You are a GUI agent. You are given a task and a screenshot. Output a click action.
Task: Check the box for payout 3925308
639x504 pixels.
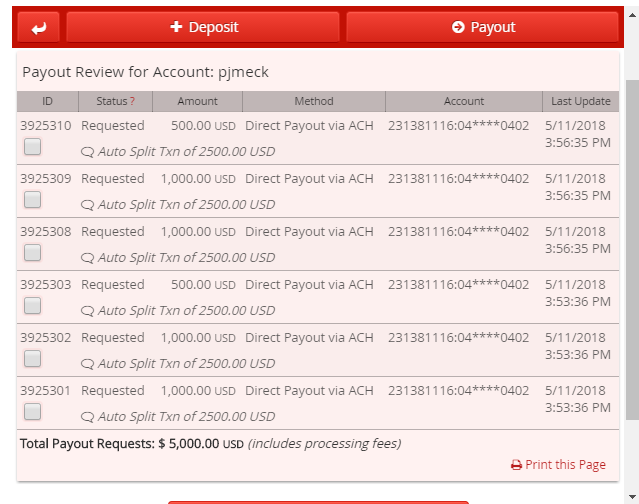(33, 253)
